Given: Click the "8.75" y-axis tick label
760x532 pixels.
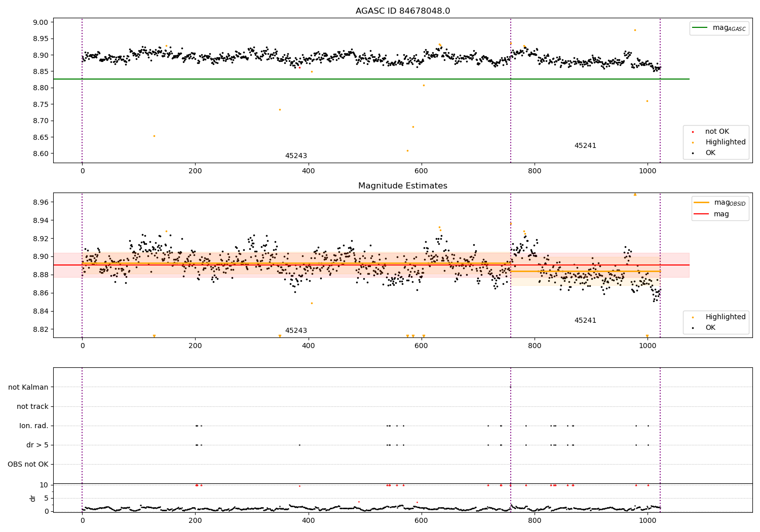Looking at the screenshot, I should click(x=41, y=104).
